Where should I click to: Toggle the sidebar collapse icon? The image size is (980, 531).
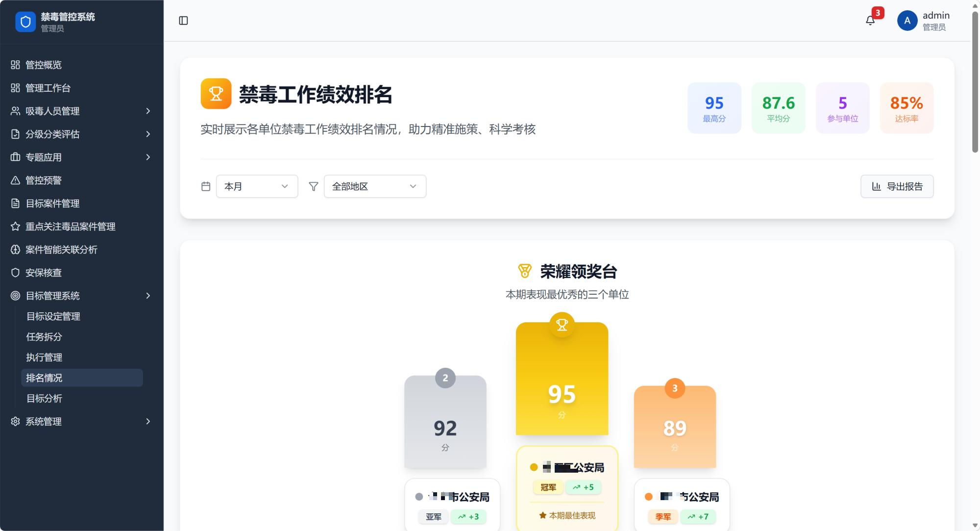(183, 21)
